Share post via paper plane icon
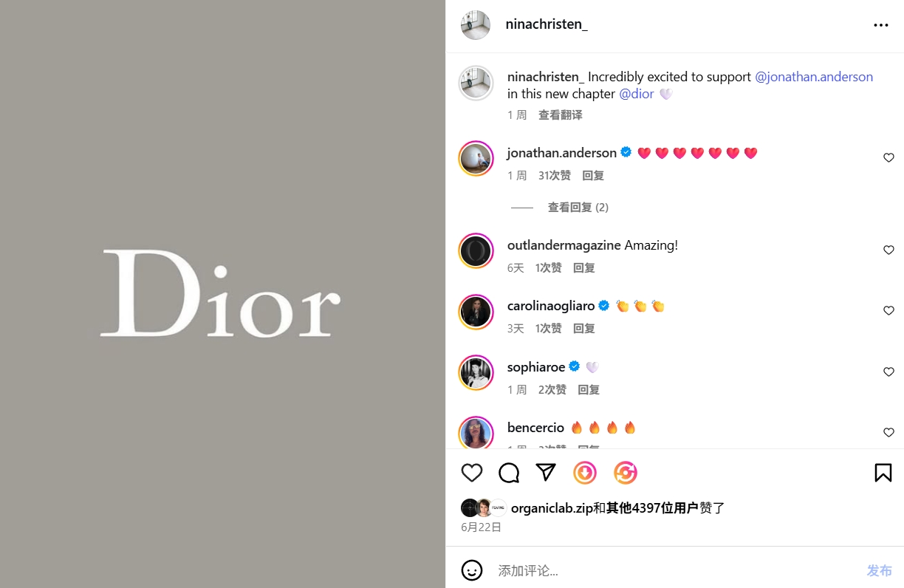The height and width of the screenshot is (588, 904). 546,473
